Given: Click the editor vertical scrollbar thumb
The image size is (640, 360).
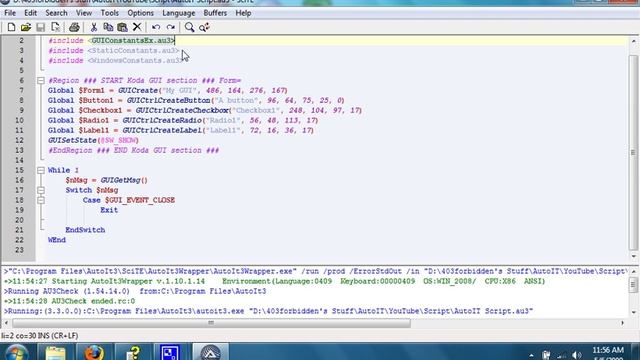Looking at the screenshot, I should point(633,152).
